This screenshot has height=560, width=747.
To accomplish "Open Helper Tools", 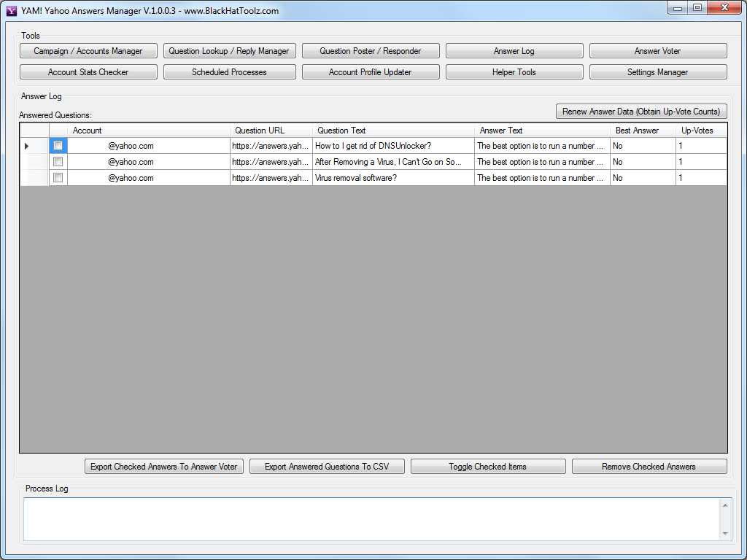I will 514,72.
